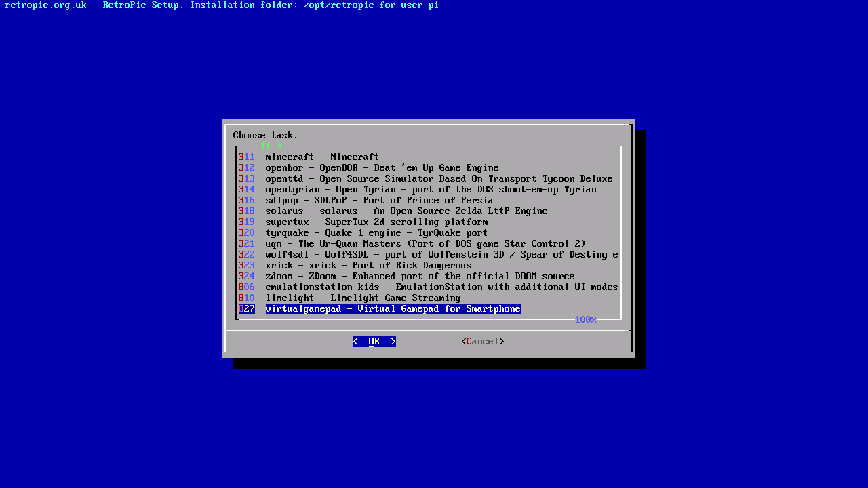Screen dimensions: 868x488
Task: Select supertux 2d scrolling platform item
Action: coord(376,222)
